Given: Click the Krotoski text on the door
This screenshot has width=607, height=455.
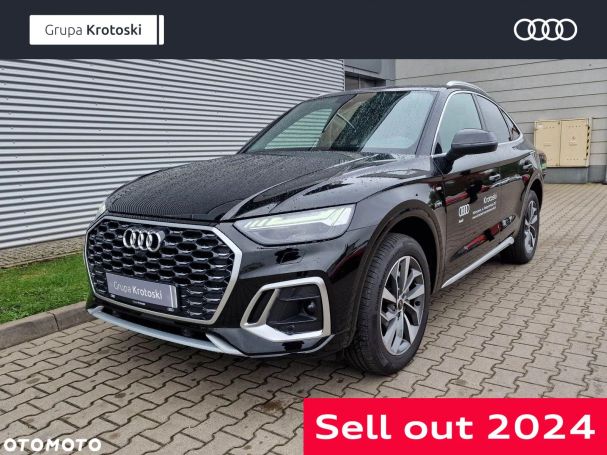Looking at the screenshot, I should 489,199.
